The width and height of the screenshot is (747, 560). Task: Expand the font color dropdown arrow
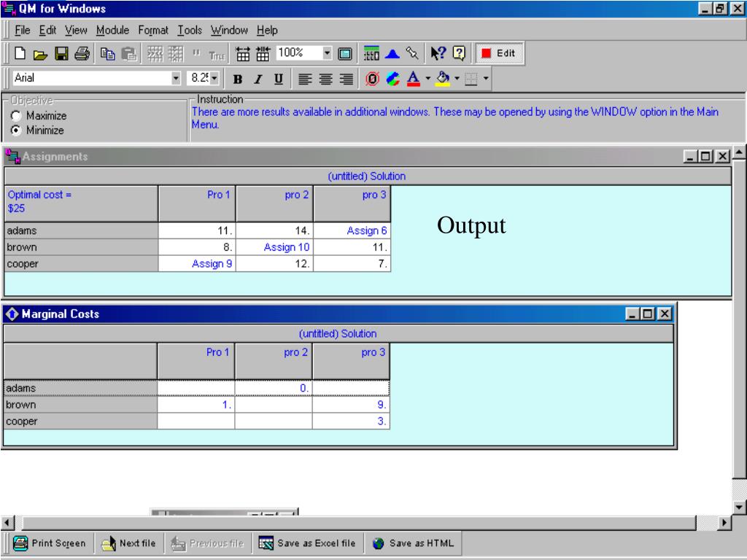pos(427,79)
